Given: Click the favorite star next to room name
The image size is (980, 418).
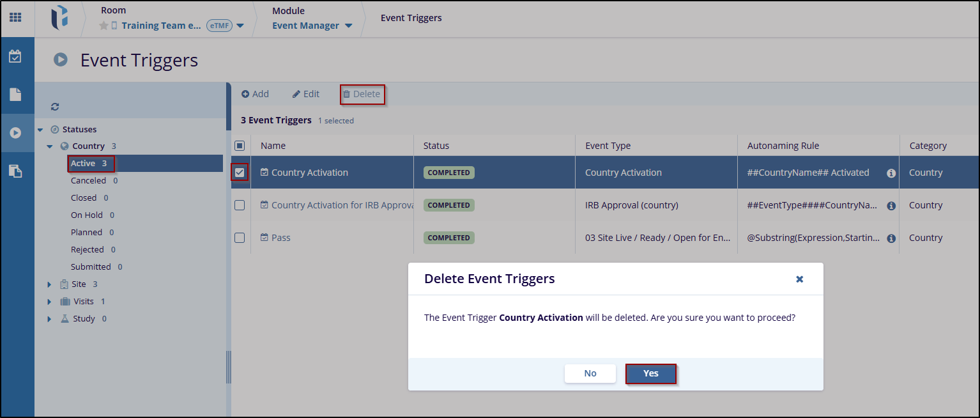Looking at the screenshot, I should [x=103, y=26].
